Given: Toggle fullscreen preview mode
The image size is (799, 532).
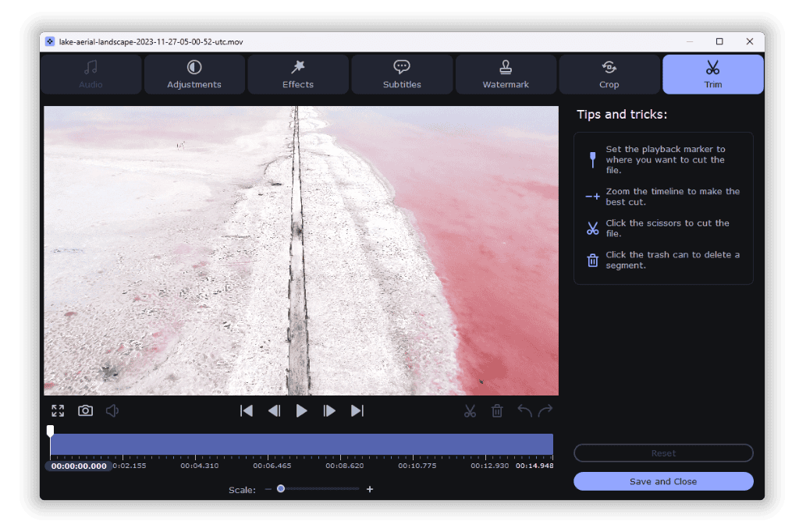Looking at the screenshot, I should pyautogui.click(x=58, y=410).
